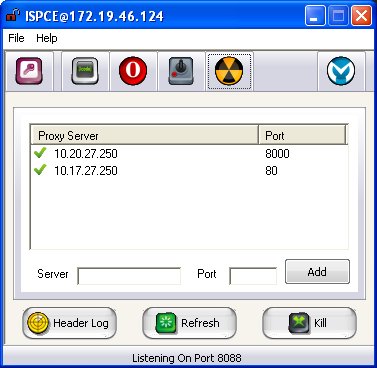Focus the Server input field
This screenshot has width=377, height=368.
(129, 276)
